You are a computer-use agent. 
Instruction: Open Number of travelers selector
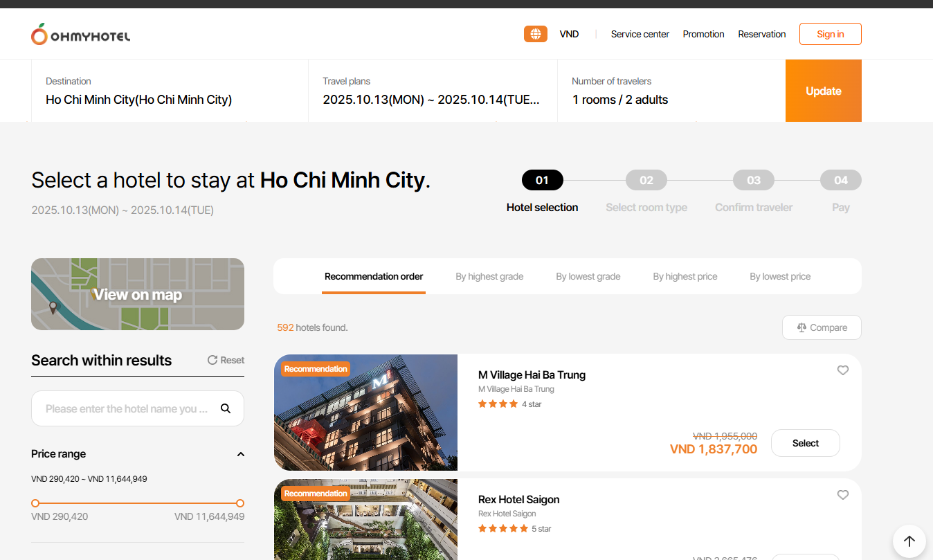[671, 91]
